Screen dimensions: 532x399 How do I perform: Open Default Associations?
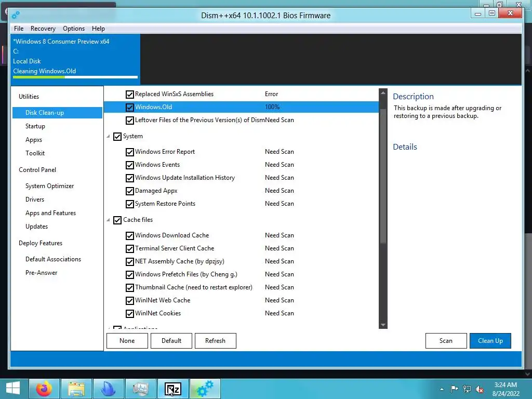coord(54,259)
